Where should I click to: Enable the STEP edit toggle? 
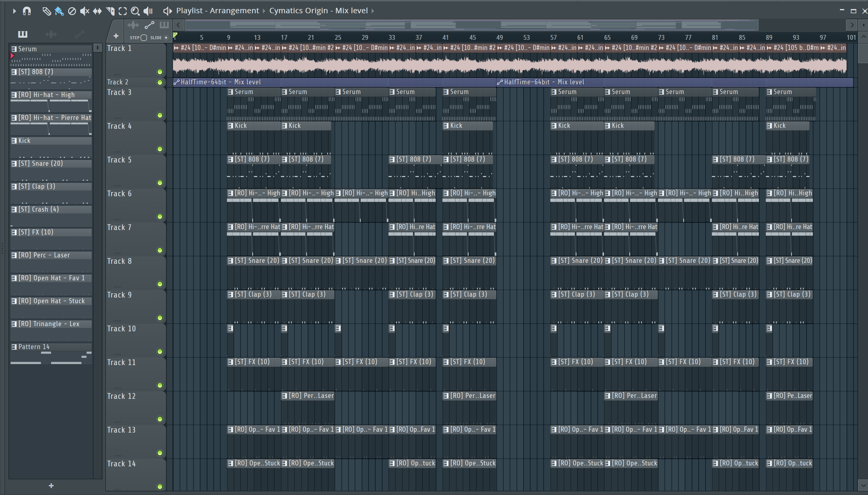(144, 37)
